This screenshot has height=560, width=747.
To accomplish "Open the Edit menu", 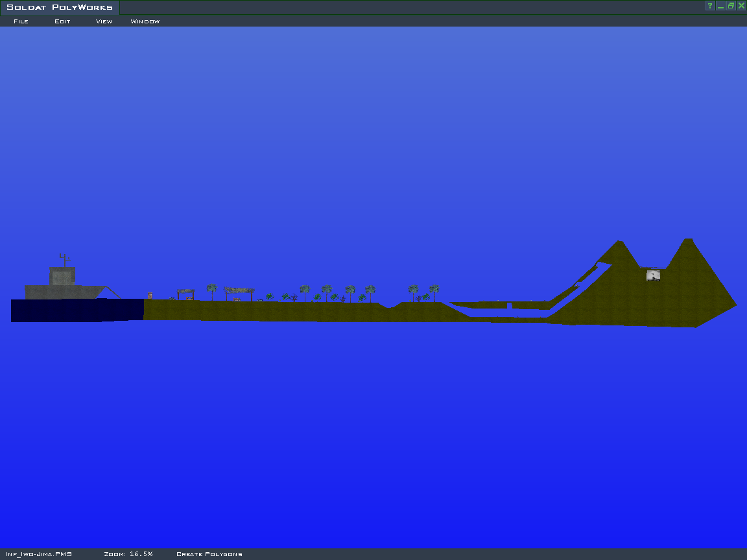I will (62, 21).
